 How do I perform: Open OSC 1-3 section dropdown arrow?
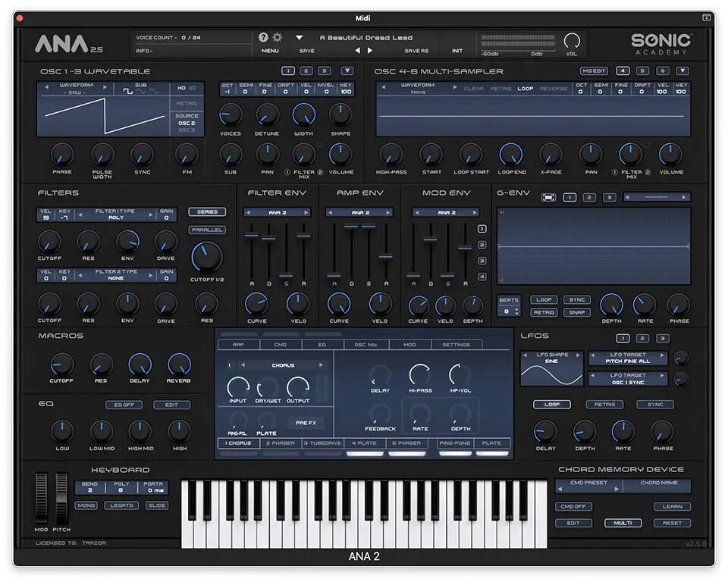click(x=347, y=71)
